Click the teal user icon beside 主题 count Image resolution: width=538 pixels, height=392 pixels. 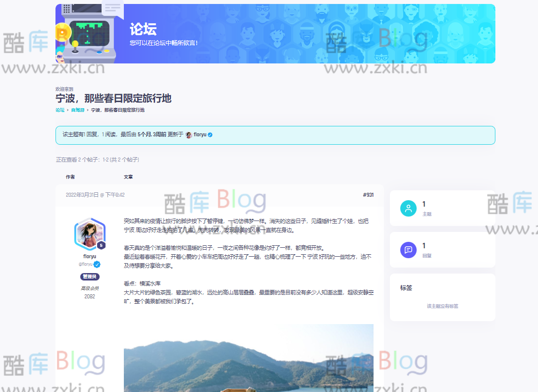click(x=408, y=208)
